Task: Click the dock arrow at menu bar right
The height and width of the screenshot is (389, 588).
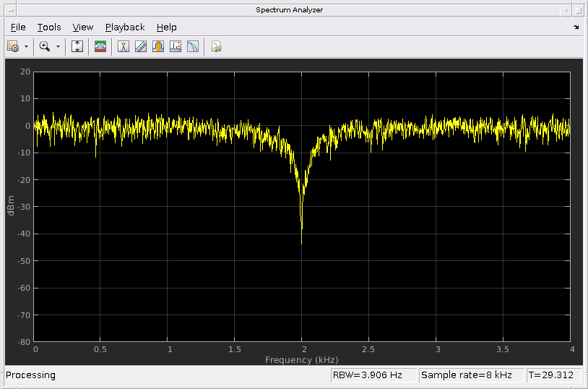Action: click(x=576, y=27)
